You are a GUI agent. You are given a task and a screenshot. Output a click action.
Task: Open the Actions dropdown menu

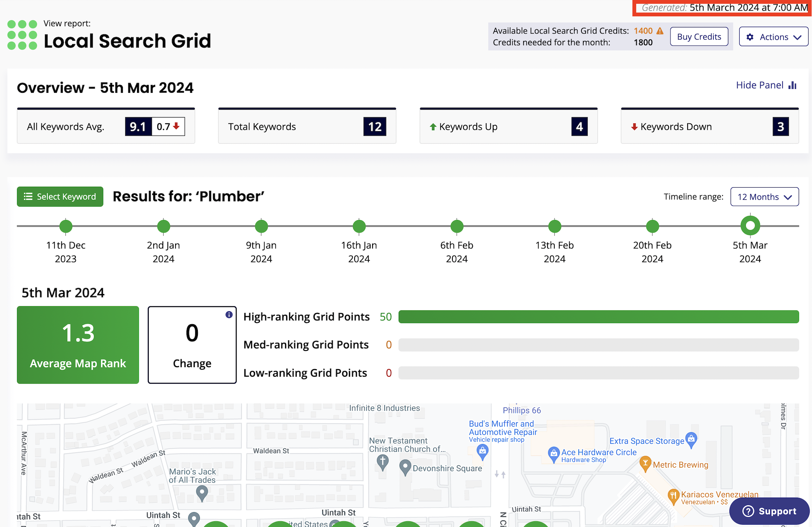[x=773, y=37]
